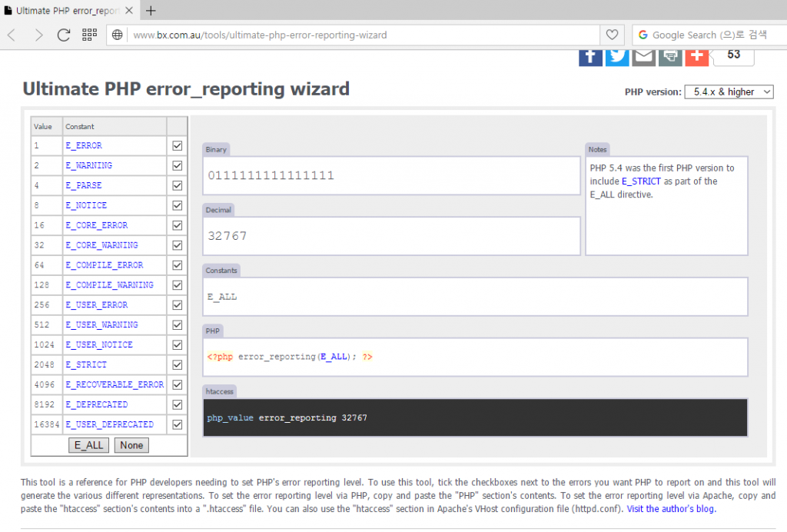Viewport: 787px width, 532px height.
Task: Share page on Facebook icon
Action: (590, 56)
